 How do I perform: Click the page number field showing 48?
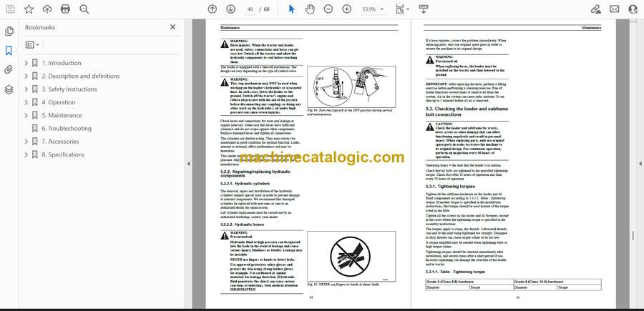pyautogui.click(x=251, y=9)
